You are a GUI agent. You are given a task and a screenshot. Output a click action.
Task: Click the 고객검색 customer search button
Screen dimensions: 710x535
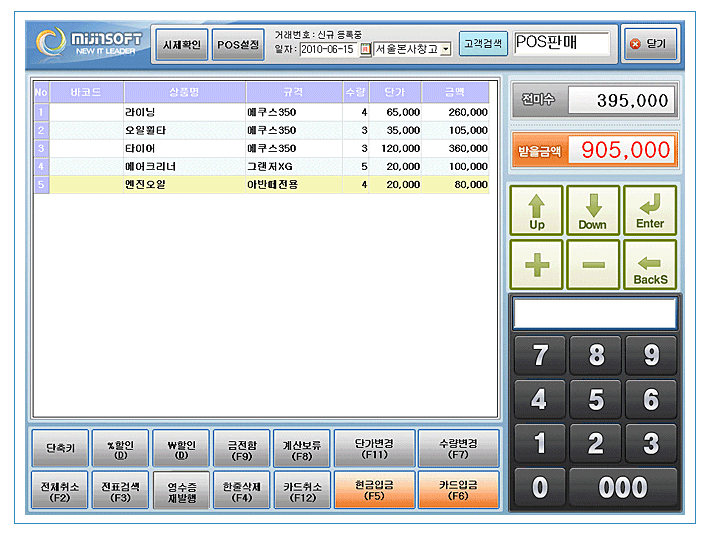point(483,43)
